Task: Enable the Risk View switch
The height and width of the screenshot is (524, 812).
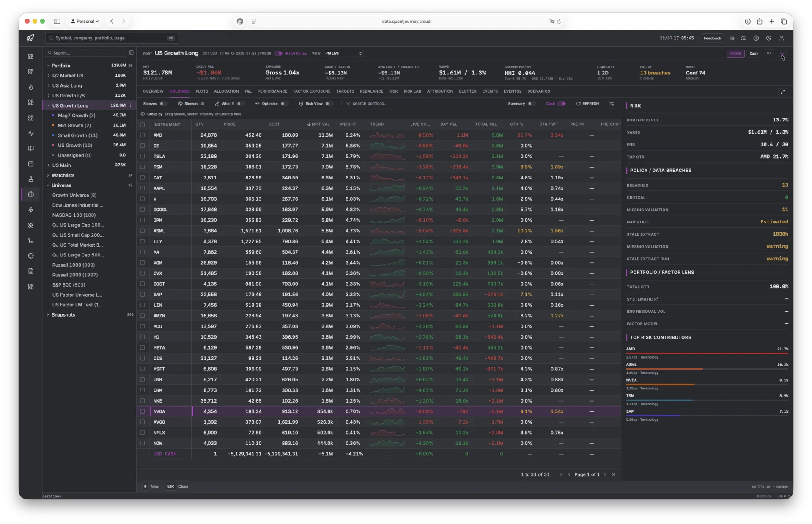Action: pos(329,104)
